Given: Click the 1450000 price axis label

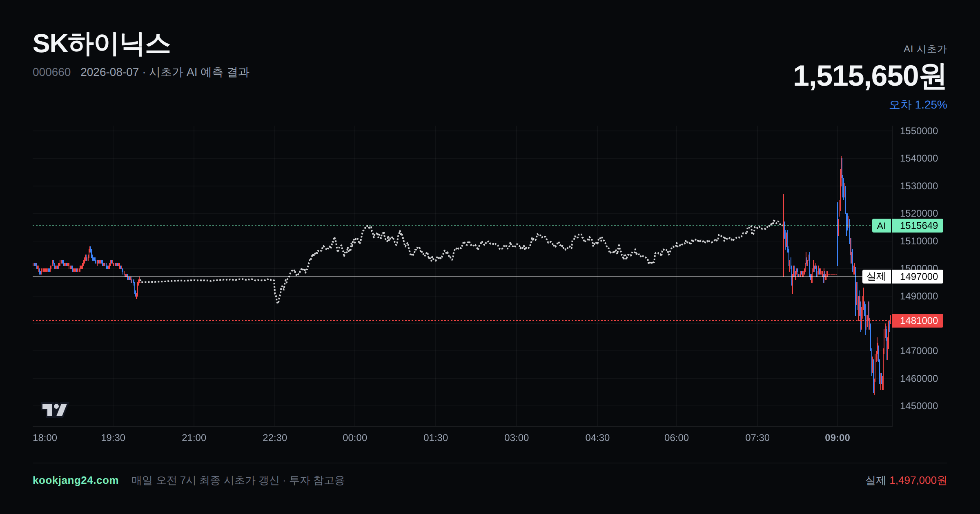Looking at the screenshot, I should tap(919, 406).
